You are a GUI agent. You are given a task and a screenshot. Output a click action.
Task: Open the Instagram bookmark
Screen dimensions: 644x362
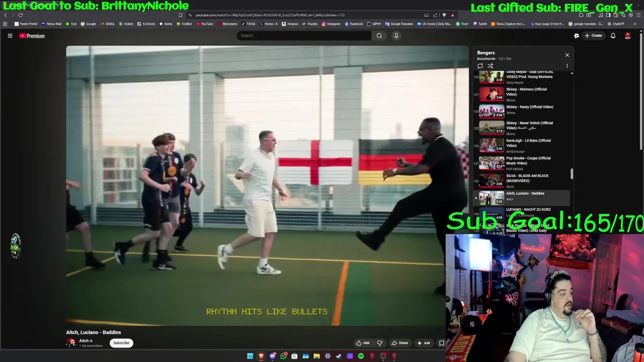click(331, 24)
